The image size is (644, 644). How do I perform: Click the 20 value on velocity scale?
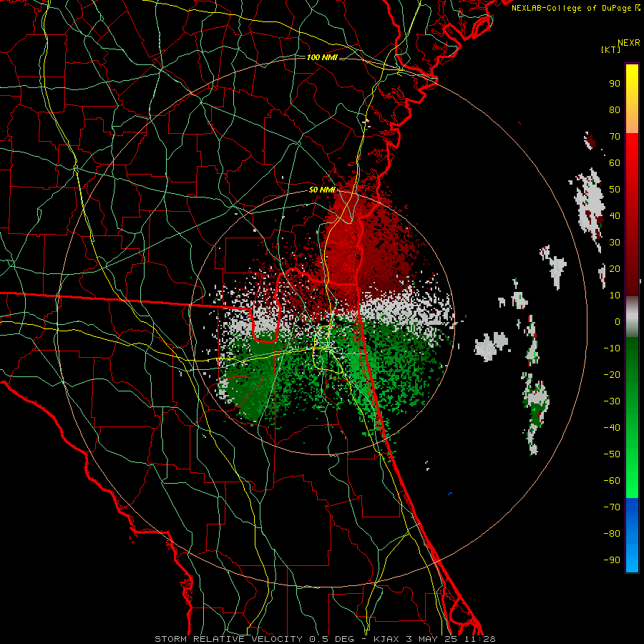click(615, 268)
